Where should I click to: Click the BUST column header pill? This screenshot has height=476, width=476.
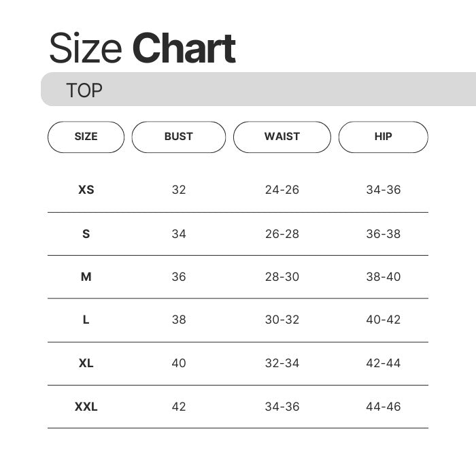[x=178, y=137]
